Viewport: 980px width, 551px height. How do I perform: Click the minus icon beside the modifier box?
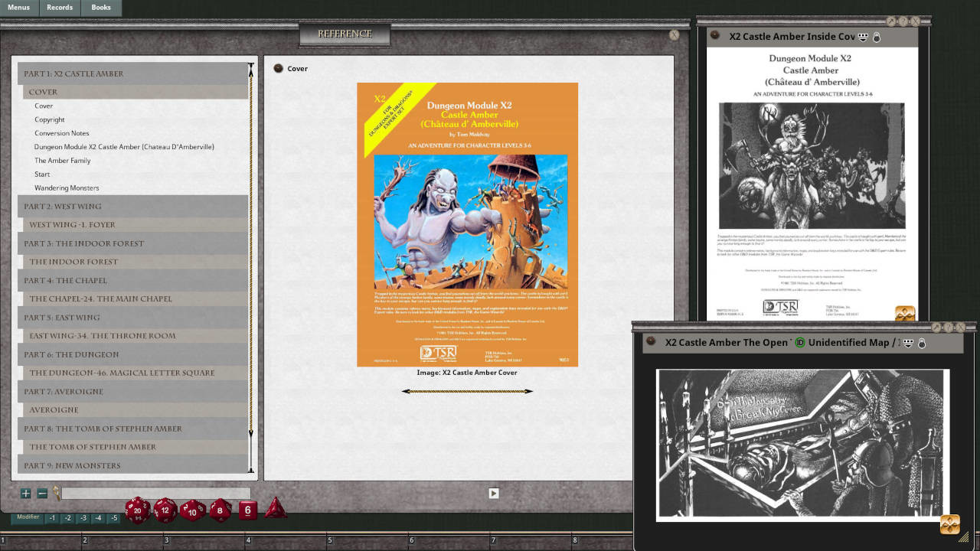pos(42,493)
